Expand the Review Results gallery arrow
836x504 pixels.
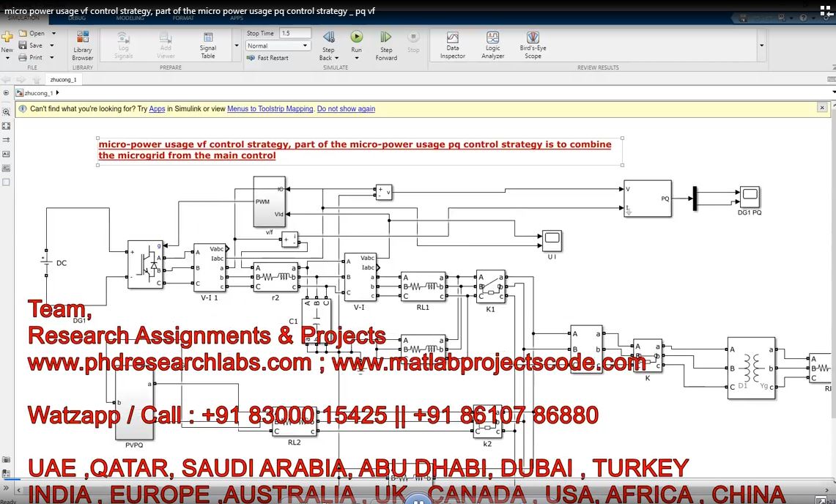coord(761,45)
